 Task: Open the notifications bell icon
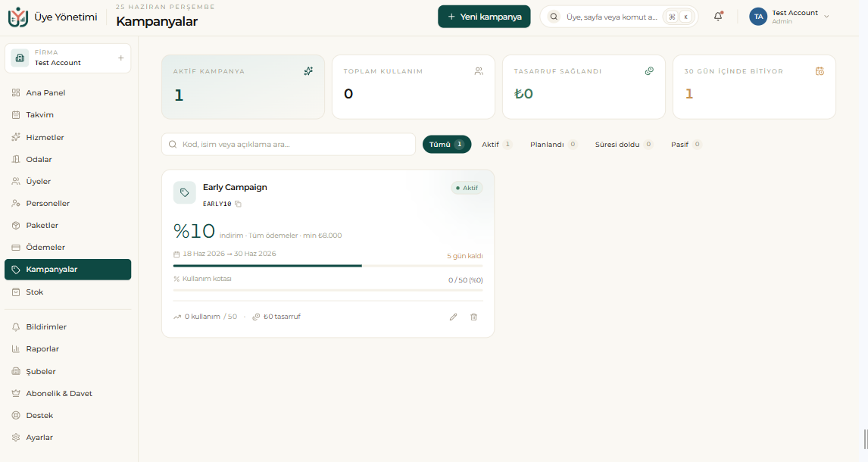(718, 17)
